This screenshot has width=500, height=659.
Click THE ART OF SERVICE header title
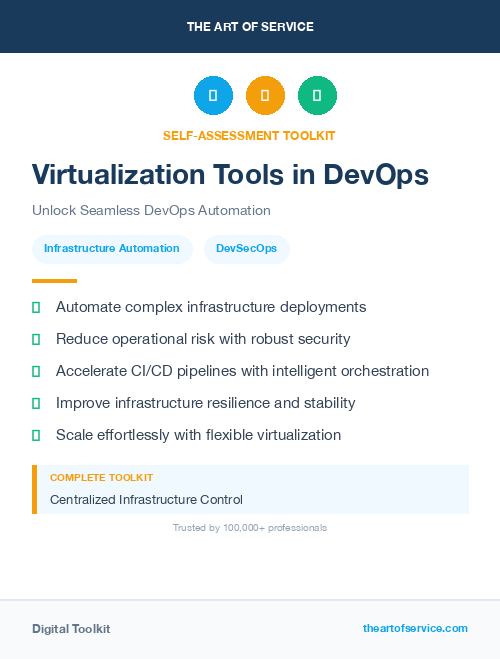[x=250, y=27]
